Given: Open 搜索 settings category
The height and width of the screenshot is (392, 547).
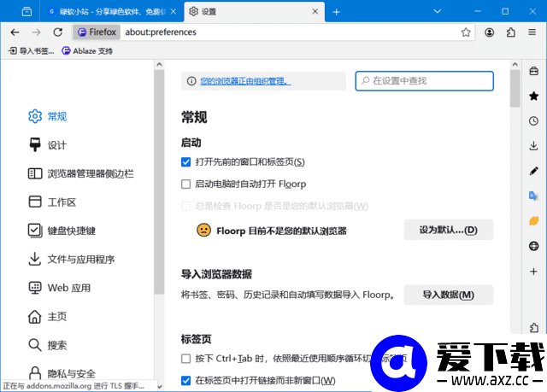Looking at the screenshot, I should click(x=48, y=345).
